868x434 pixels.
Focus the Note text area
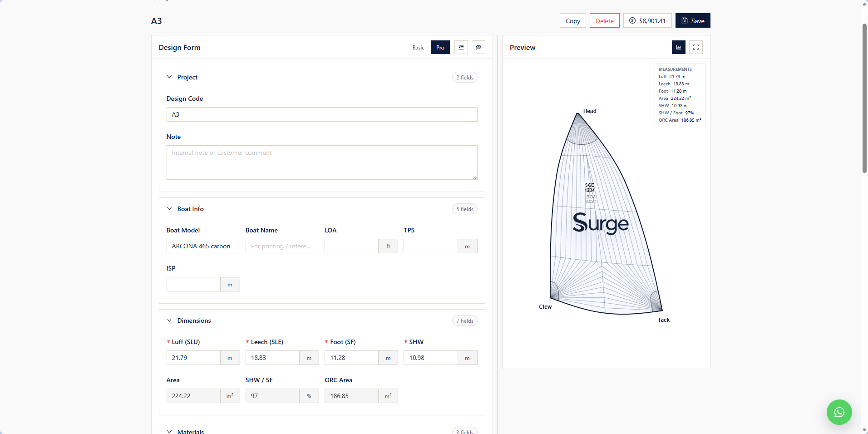(322, 163)
